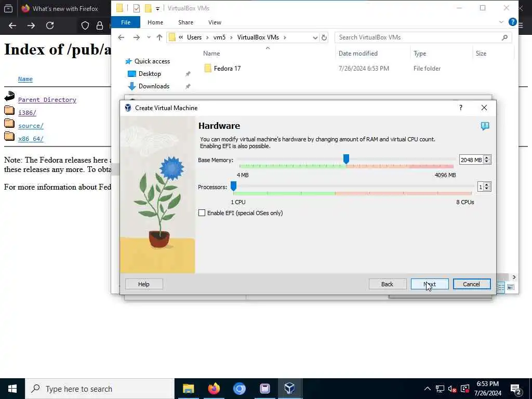Refresh the VirtualBox VMs folder
Image resolution: width=532 pixels, height=399 pixels.
coord(324,37)
